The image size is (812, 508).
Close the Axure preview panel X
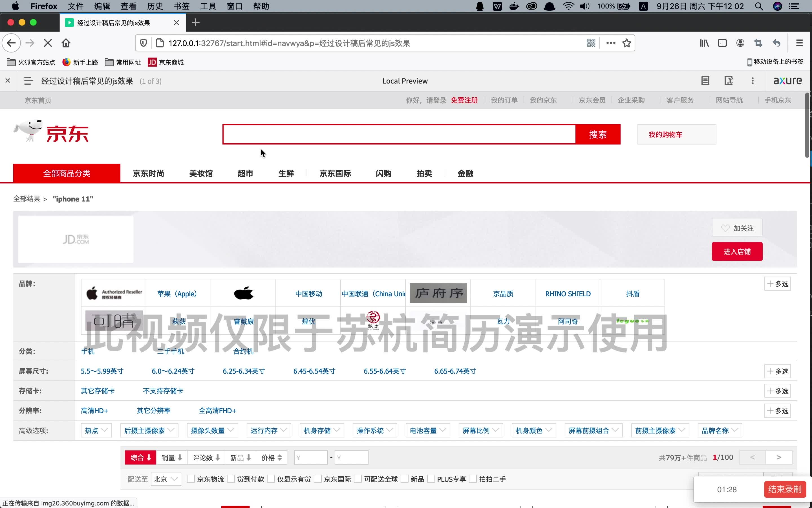pos(8,81)
